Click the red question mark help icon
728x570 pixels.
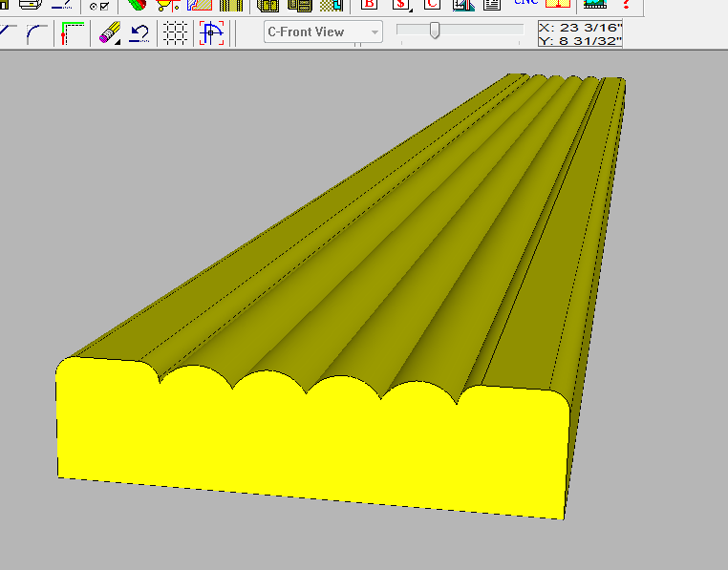pos(627,4)
